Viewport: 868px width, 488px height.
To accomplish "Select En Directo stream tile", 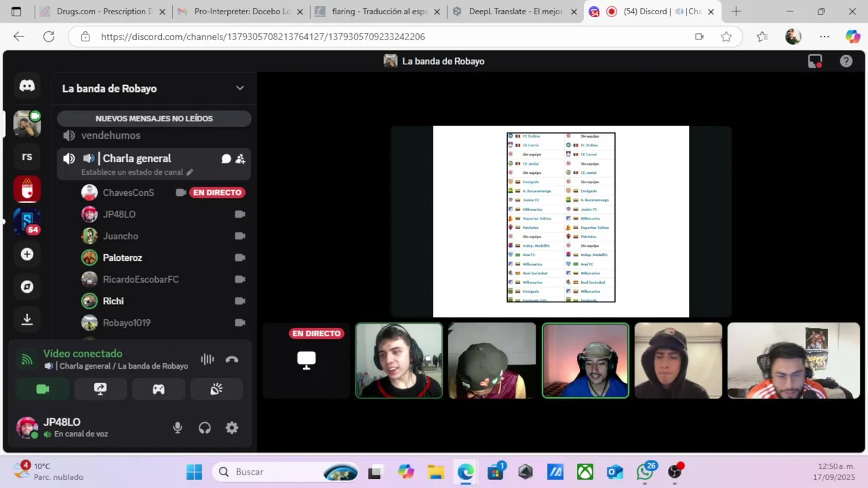I will point(307,361).
